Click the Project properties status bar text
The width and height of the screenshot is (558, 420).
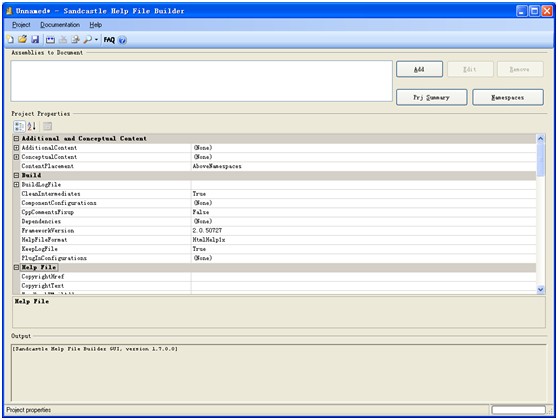click(x=28, y=410)
